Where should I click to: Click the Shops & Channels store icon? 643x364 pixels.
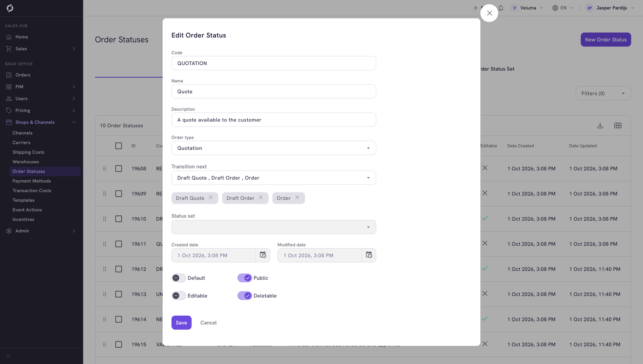click(x=9, y=122)
